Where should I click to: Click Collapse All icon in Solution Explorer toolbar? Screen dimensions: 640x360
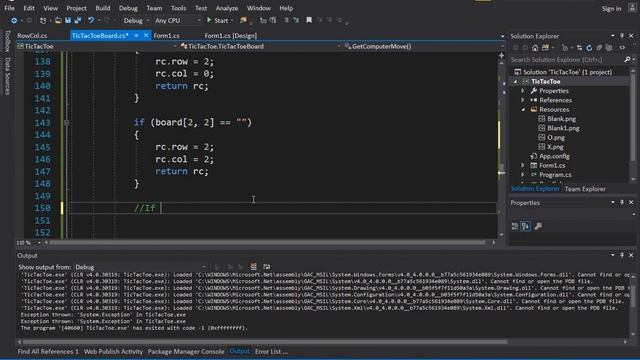click(x=599, y=48)
